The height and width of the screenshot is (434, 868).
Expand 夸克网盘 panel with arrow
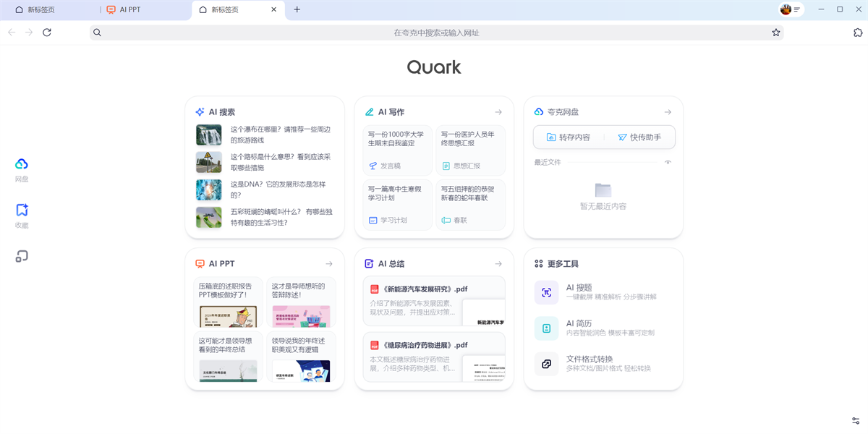tap(668, 112)
